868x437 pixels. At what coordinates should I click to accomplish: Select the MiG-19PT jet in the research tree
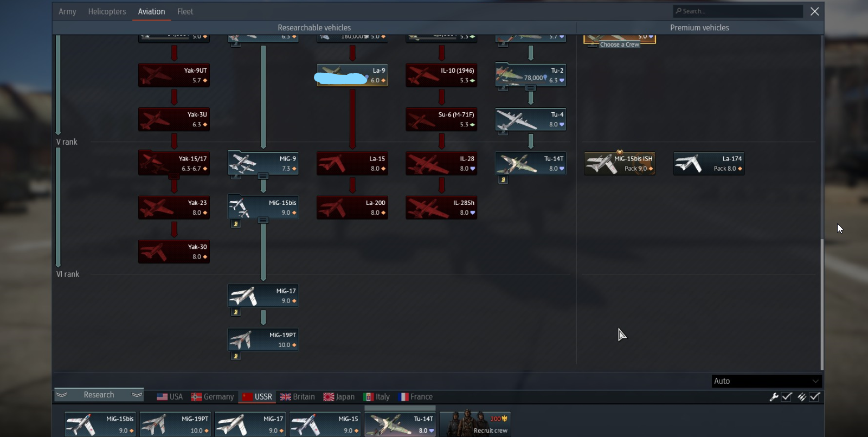pyautogui.click(x=263, y=340)
